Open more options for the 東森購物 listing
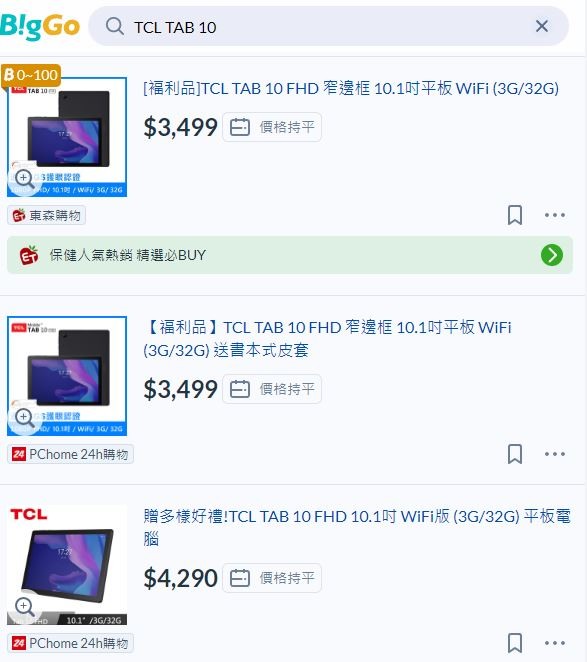Viewport: 587px width, 662px height. 554,215
